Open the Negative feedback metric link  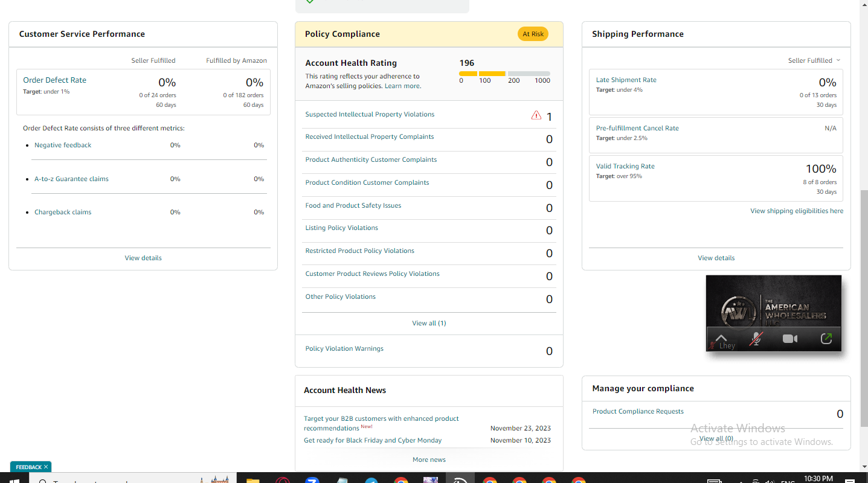point(63,145)
